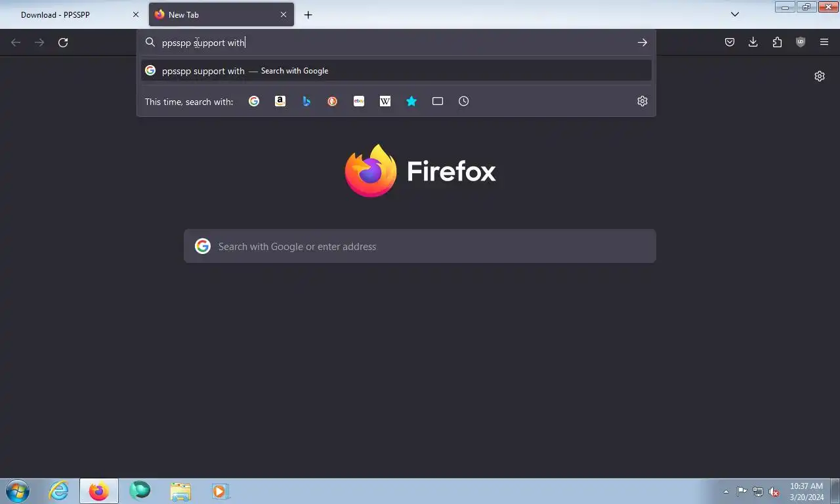Go forward one page

(x=39, y=43)
